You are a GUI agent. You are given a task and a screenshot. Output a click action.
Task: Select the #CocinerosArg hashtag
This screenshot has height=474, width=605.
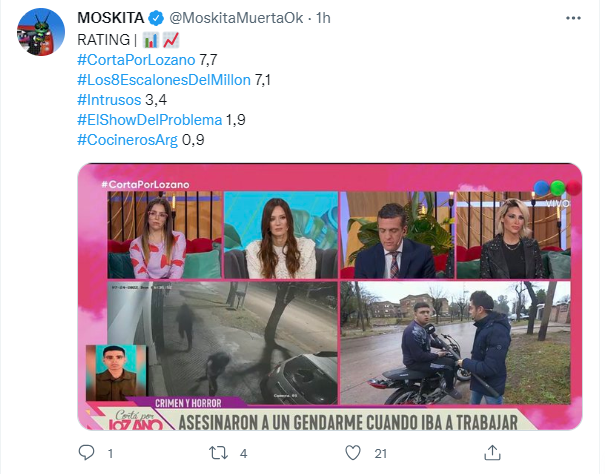click(127, 140)
